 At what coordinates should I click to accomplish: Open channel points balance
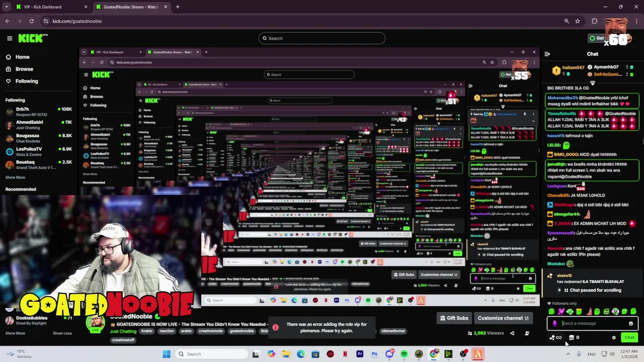[555, 338]
